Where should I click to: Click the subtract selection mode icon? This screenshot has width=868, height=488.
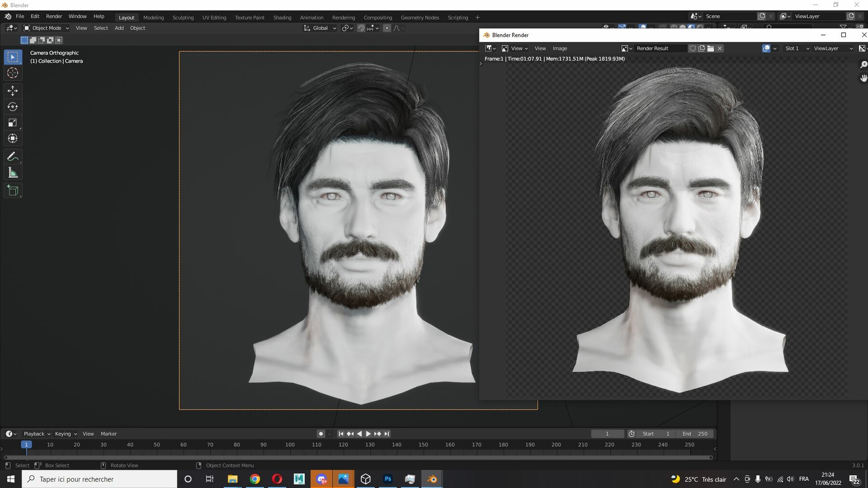coord(41,40)
